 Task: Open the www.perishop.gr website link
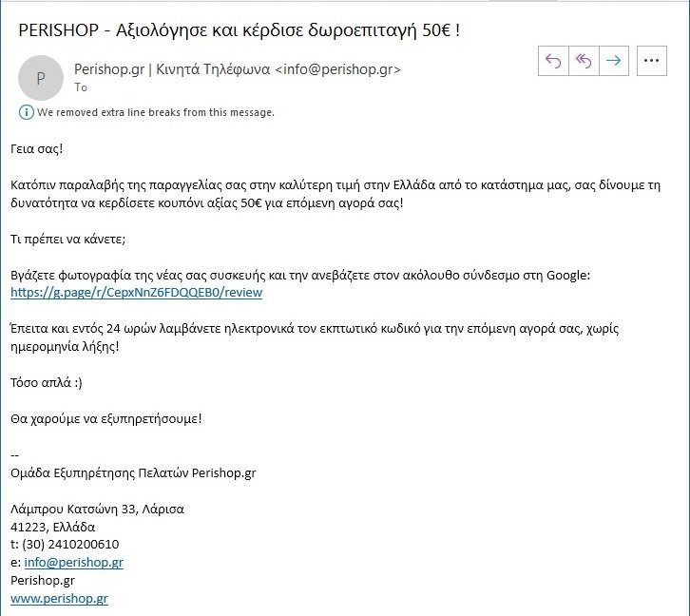[x=60, y=598]
